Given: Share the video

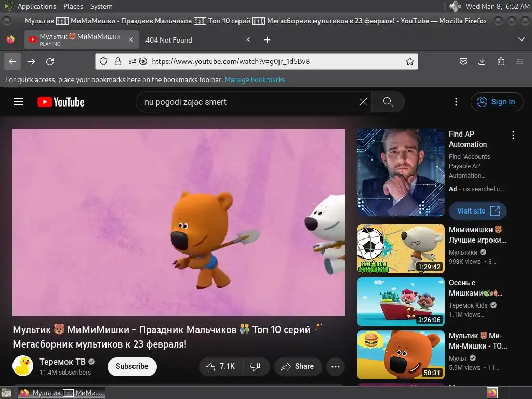Looking at the screenshot, I should coord(298,366).
